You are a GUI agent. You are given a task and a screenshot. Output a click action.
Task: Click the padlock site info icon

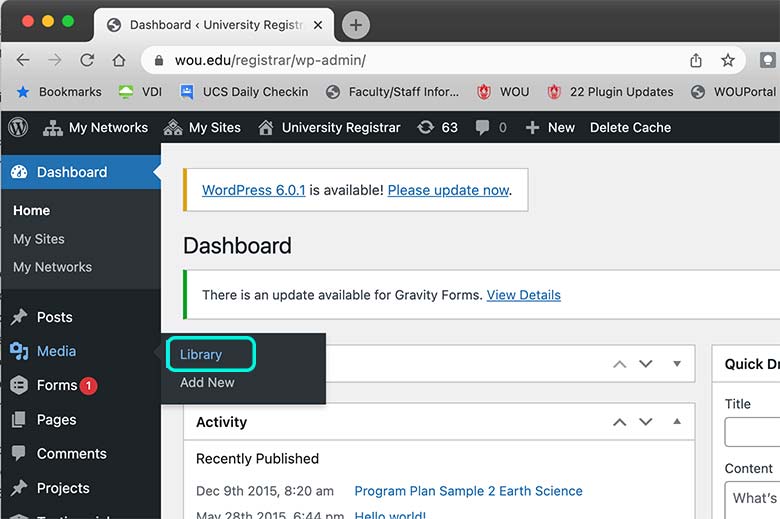(159, 60)
